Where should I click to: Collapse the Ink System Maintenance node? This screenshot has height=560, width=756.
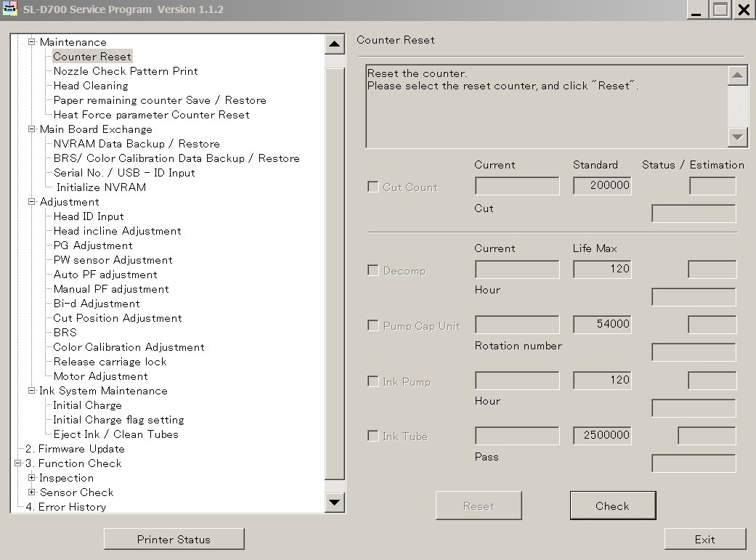click(32, 391)
